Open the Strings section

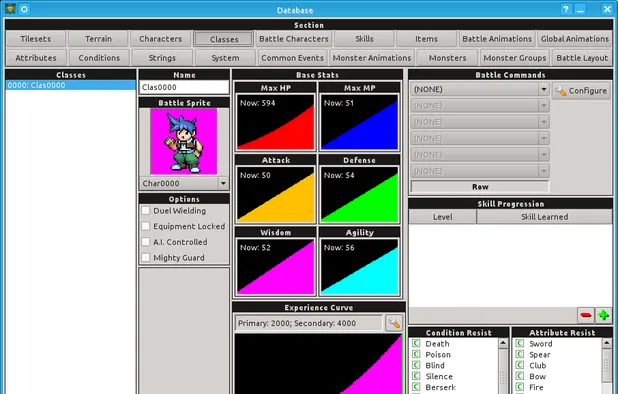click(x=162, y=58)
